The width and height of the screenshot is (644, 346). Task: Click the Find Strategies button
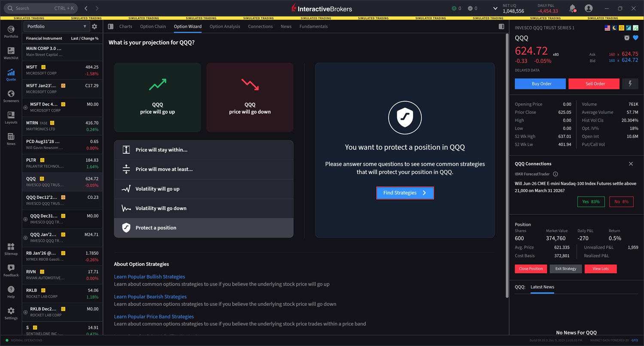point(405,193)
